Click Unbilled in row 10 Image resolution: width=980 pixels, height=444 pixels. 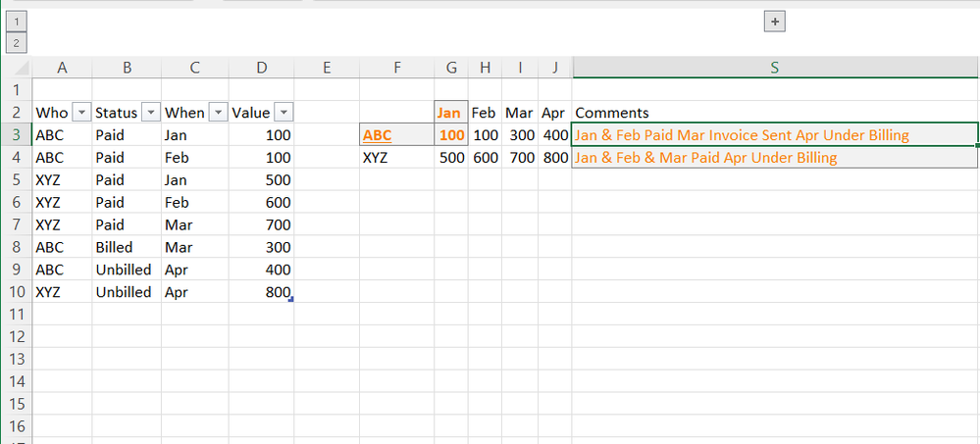click(127, 292)
